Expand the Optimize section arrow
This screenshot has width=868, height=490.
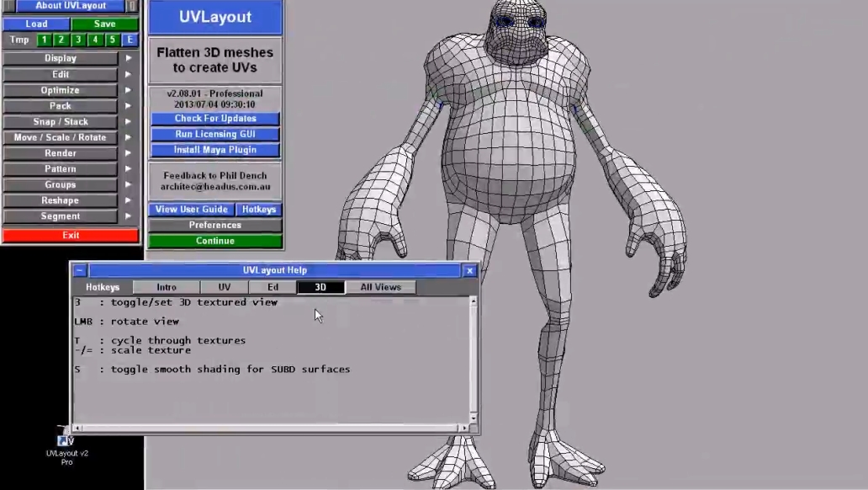tap(129, 90)
